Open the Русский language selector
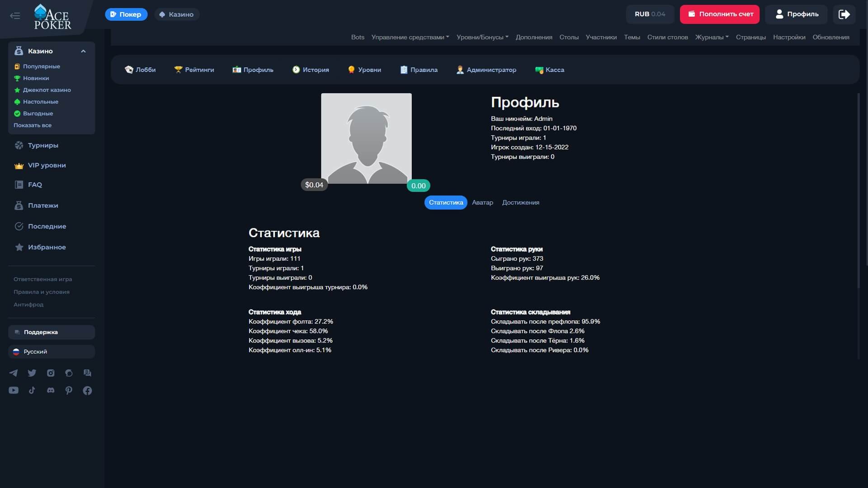Image resolution: width=868 pixels, height=488 pixels. point(52,352)
